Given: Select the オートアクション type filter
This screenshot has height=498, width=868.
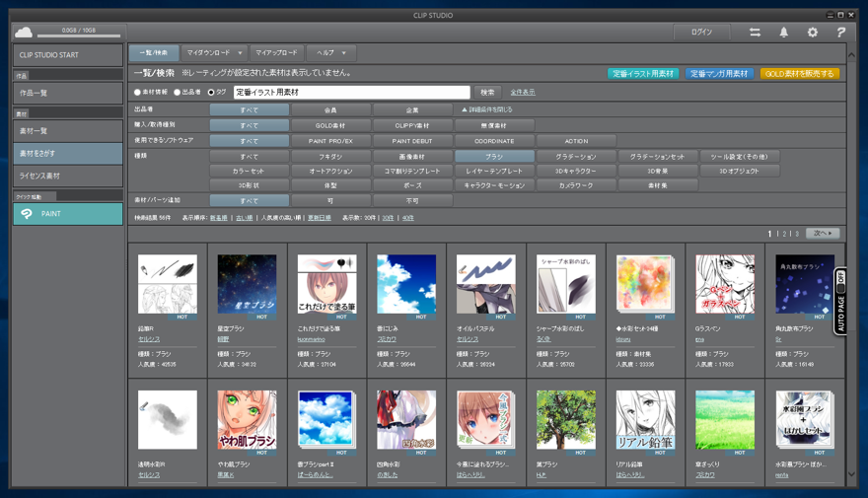Looking at the screenshot, I should (330, 171).
